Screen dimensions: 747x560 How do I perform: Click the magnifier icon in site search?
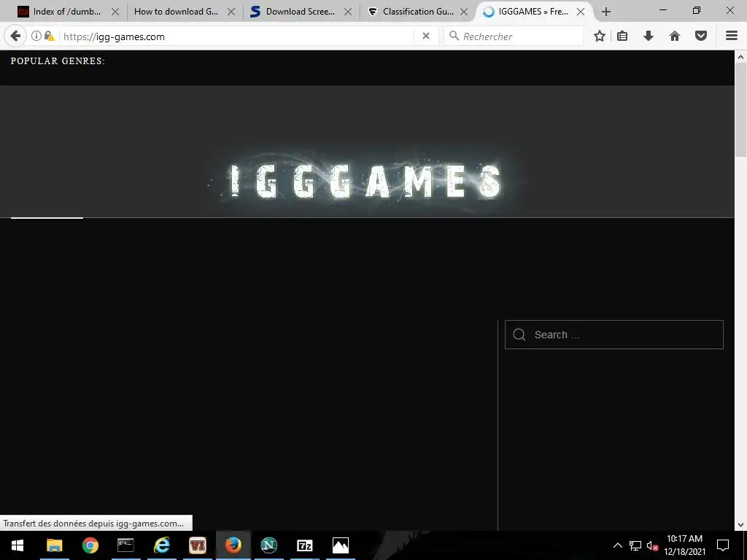(519, 335)
